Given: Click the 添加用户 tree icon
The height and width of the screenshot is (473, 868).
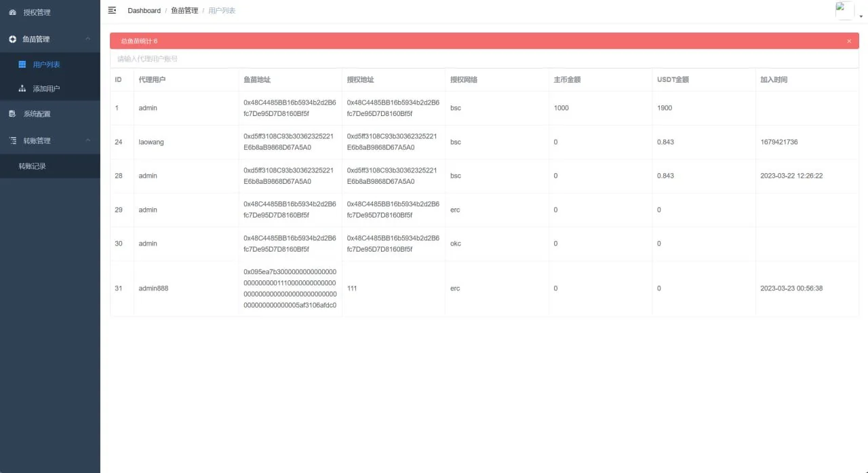Looking at the screenshot, I should [22, 89].
